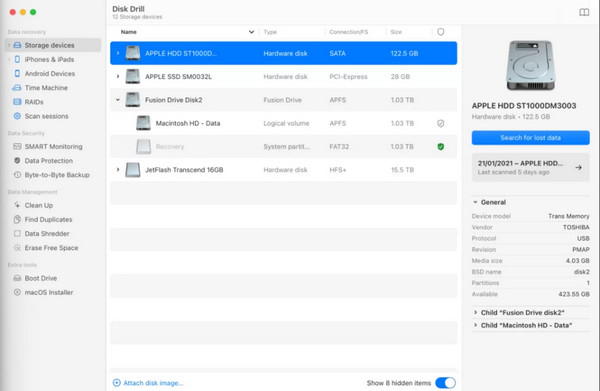The height and width of the screenshot is (391, 600).
Task: Click arrow on last scanned session card
Action: [x=579, y=167]
